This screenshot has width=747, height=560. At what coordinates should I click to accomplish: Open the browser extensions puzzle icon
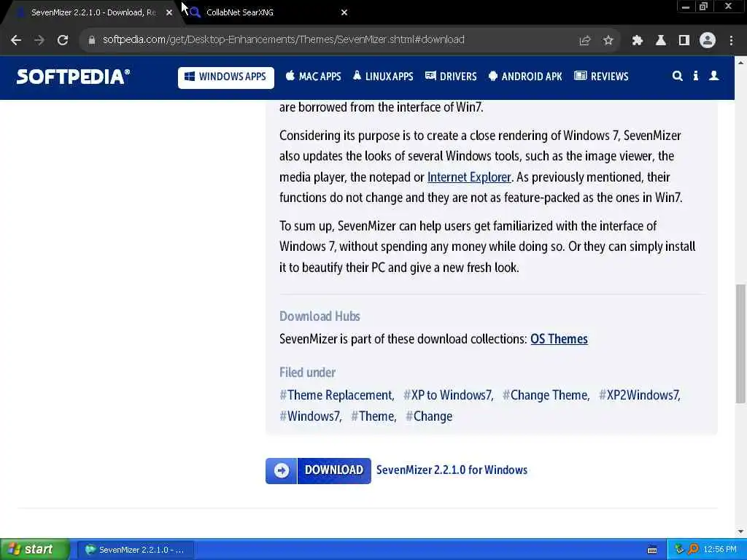637,41
